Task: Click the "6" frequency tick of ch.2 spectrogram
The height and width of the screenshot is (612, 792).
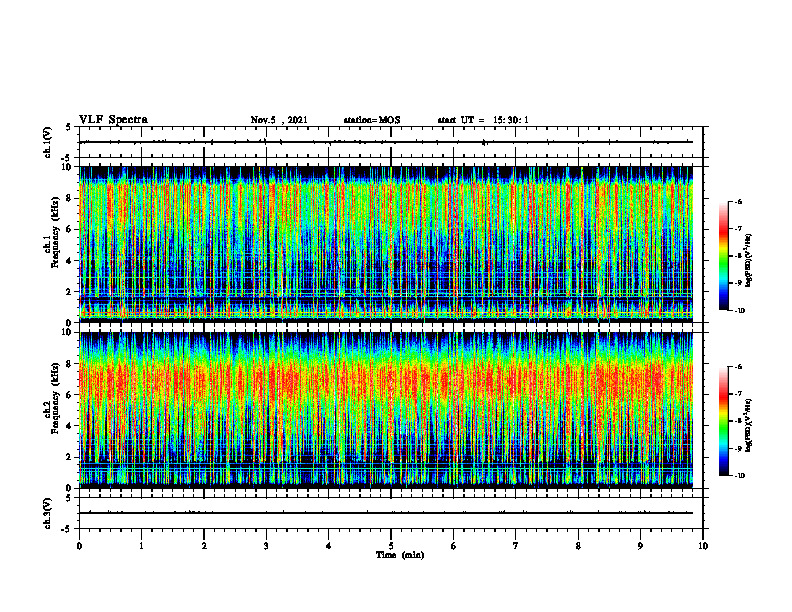Action: (71, 395)
